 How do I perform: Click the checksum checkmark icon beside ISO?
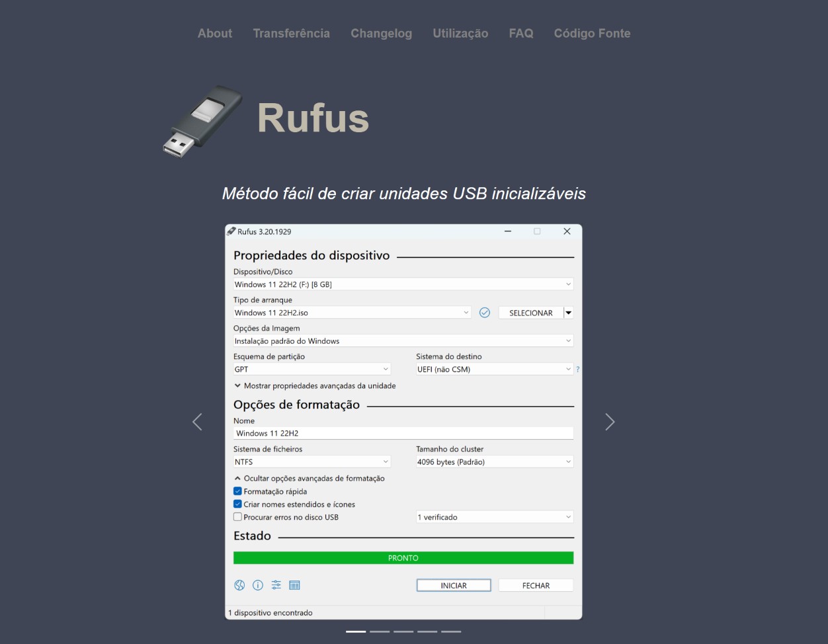point(485,313)
